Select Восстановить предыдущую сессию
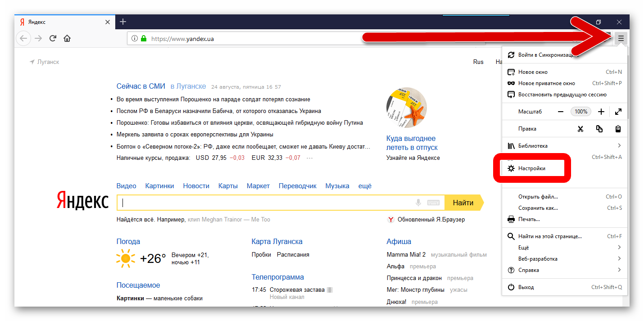 pyautogui.click(x=565, y=95)
